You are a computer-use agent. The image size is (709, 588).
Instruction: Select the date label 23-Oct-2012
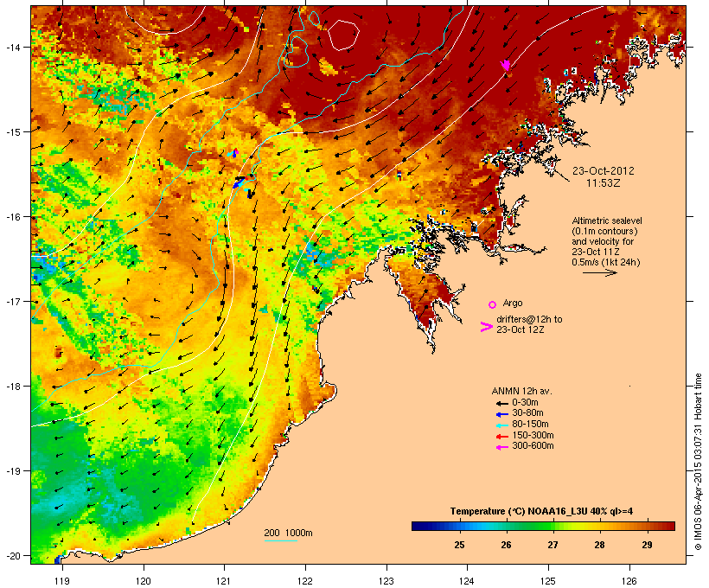604,171
